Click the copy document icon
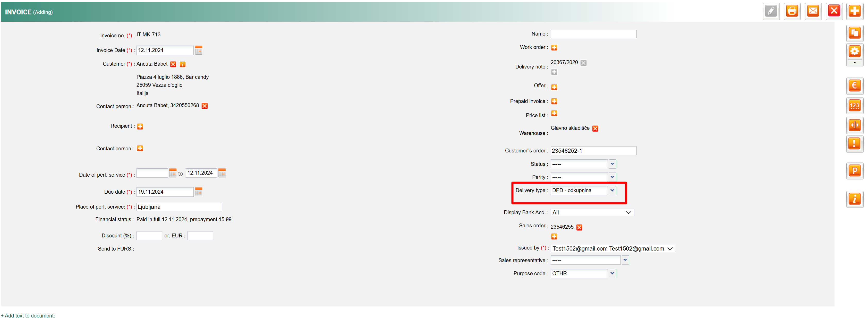This screenshot has height=318, width=868. 854,33
